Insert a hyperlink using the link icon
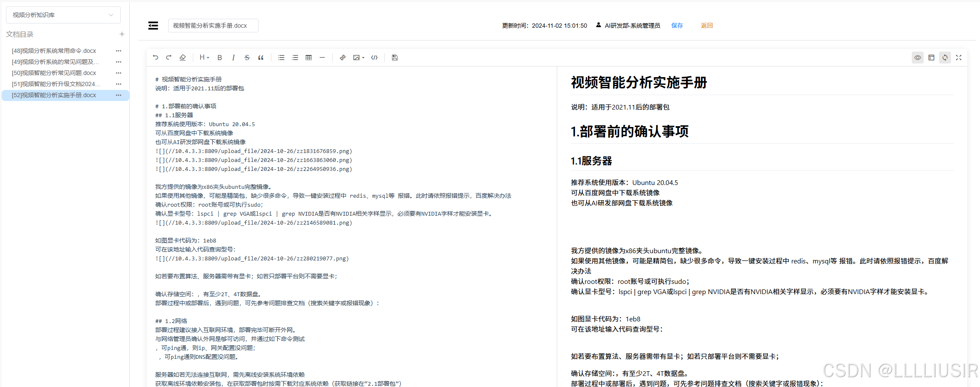 tap(343, 58)
